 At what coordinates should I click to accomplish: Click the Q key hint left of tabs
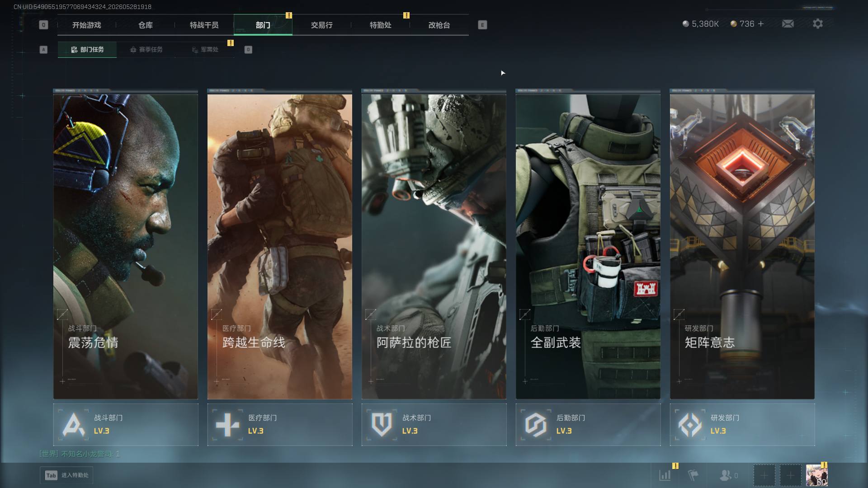(43, 25)
